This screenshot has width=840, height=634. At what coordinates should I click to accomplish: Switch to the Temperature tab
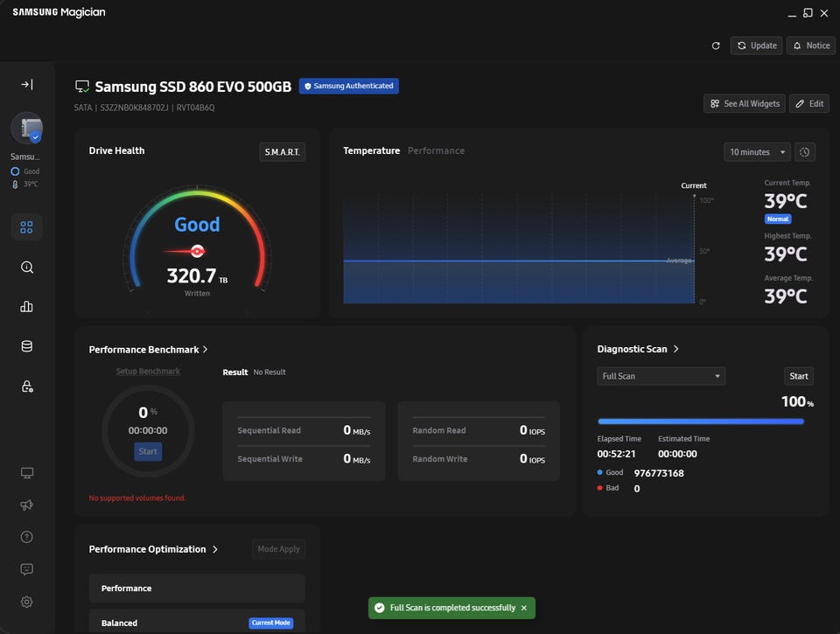tap(371, 150)
